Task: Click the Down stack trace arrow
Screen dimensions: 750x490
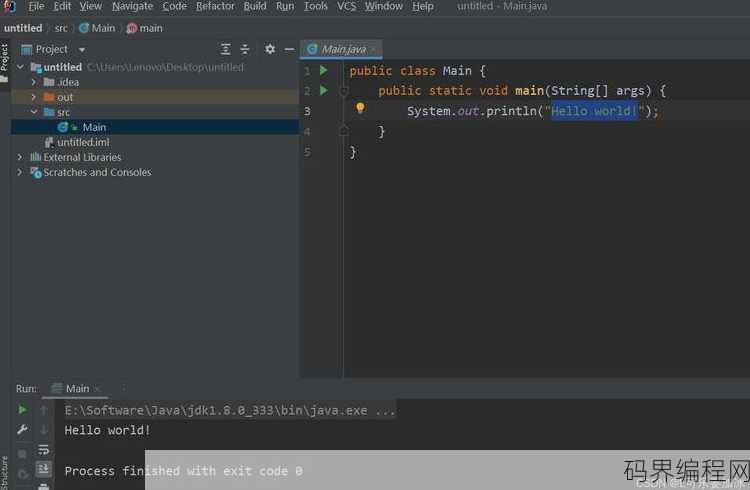Action: (44, 430)
